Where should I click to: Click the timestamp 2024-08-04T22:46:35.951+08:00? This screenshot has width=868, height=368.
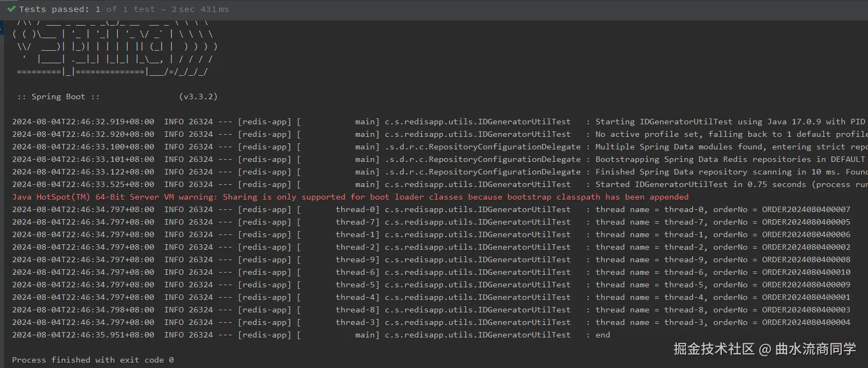83,335
